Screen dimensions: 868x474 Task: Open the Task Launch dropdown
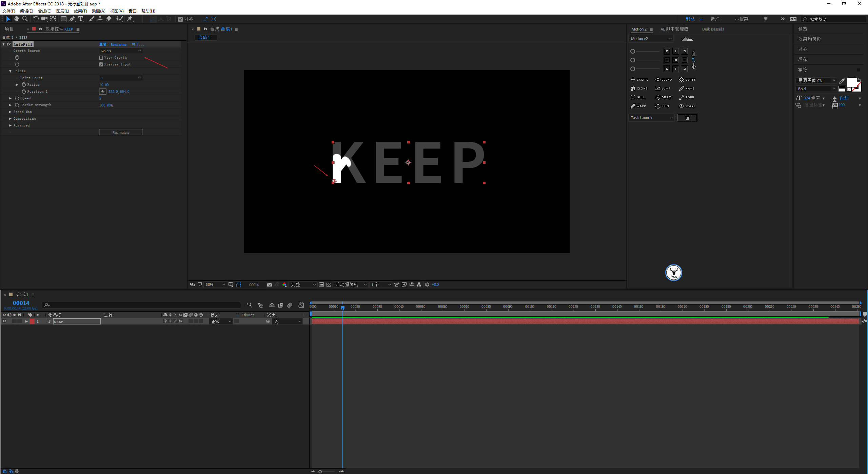pos(651,118)
